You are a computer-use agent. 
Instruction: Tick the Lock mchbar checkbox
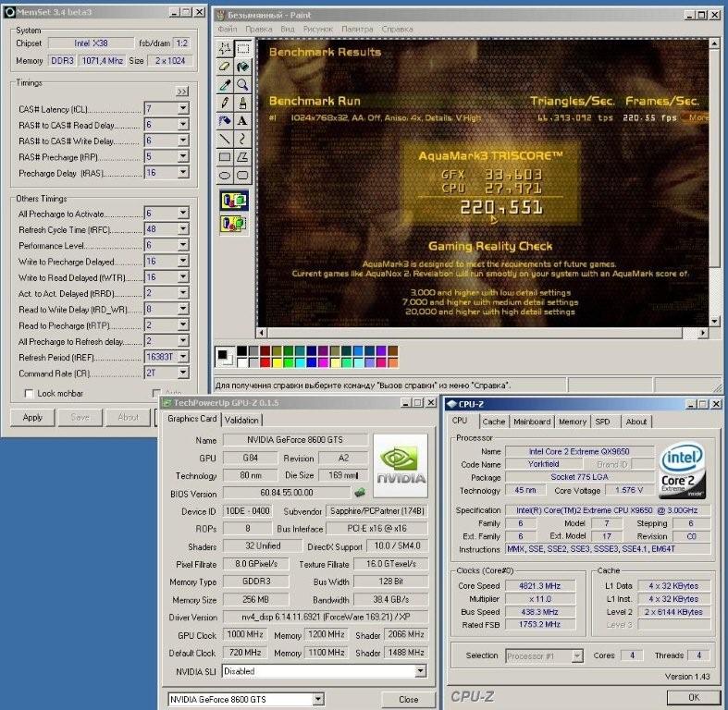(29, 394)
